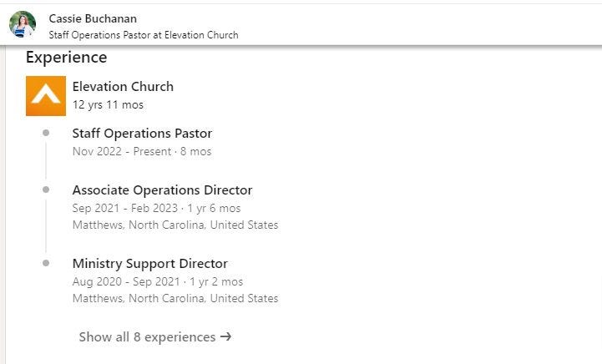The height and width of the screenshot is (364, 602).
Task: Click the bullet marker beside Ministry Support Director
Action: [46, 263]
